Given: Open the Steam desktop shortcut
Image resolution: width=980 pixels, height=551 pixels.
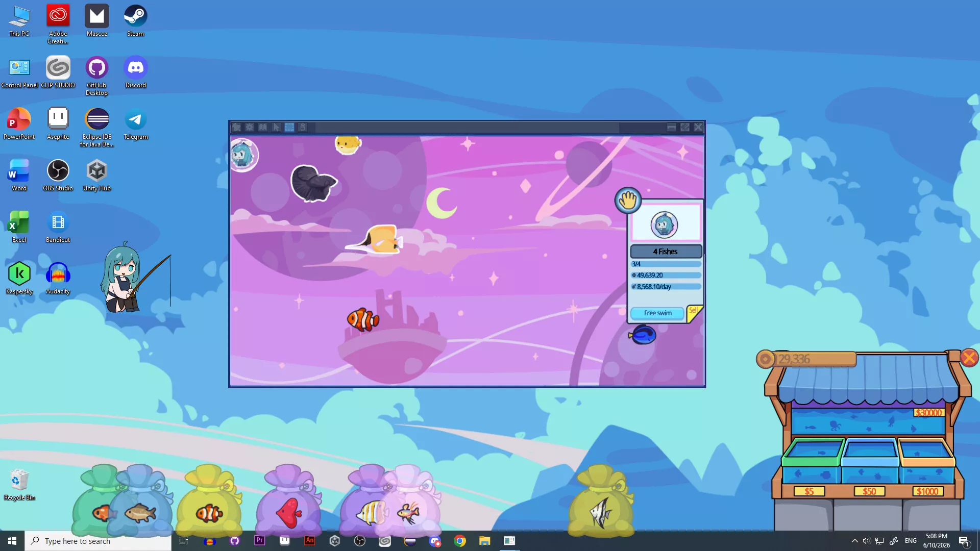Looking at the screenshot, I should 135,21.
